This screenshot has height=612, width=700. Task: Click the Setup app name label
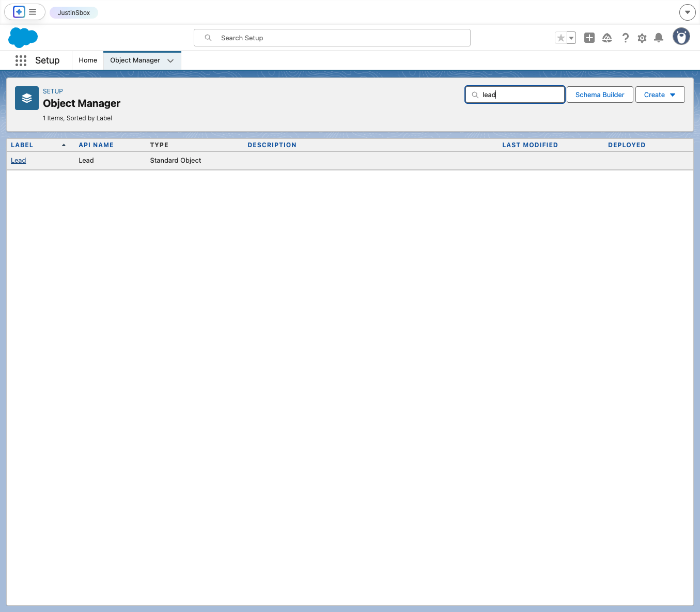[48, 60]
